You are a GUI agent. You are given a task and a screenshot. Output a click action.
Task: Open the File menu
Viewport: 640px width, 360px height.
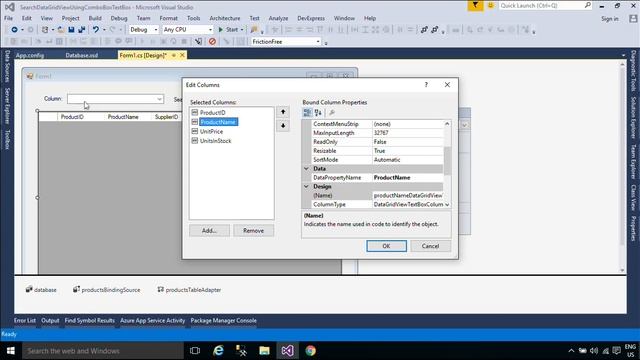tap(9, 18)
